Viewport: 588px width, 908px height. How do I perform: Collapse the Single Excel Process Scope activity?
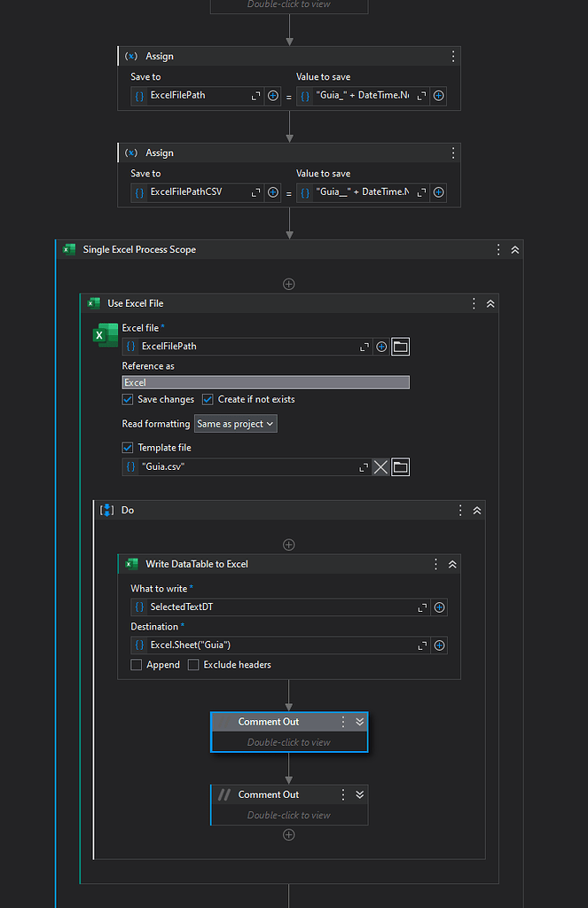515,250
